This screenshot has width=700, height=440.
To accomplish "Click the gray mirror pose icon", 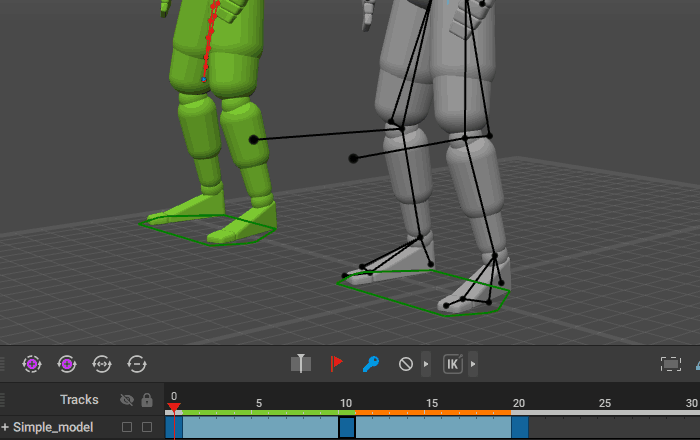I will (x=301, y=364).
